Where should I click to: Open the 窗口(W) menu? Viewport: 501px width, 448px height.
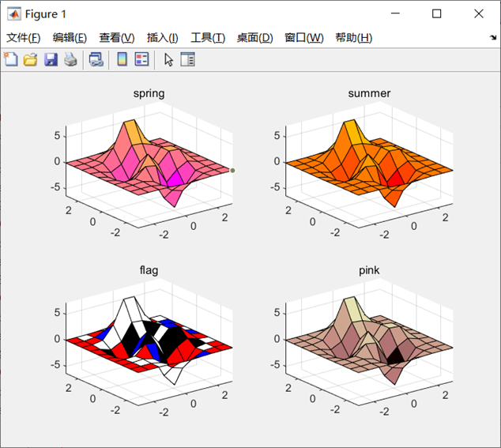304,38
